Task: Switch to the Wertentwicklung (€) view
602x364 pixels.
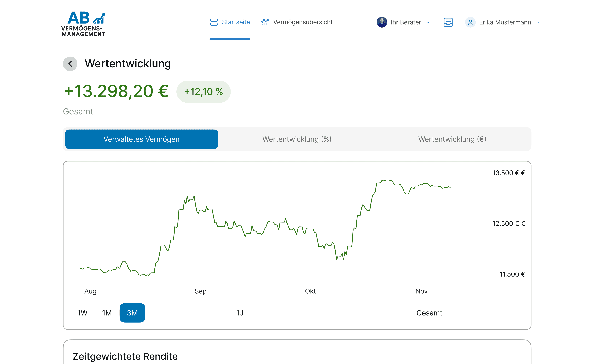Action: 452,139
